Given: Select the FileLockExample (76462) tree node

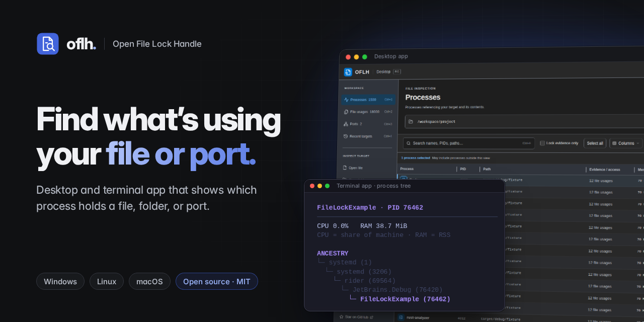Looking at the screenshot, I should click(405, 299).
